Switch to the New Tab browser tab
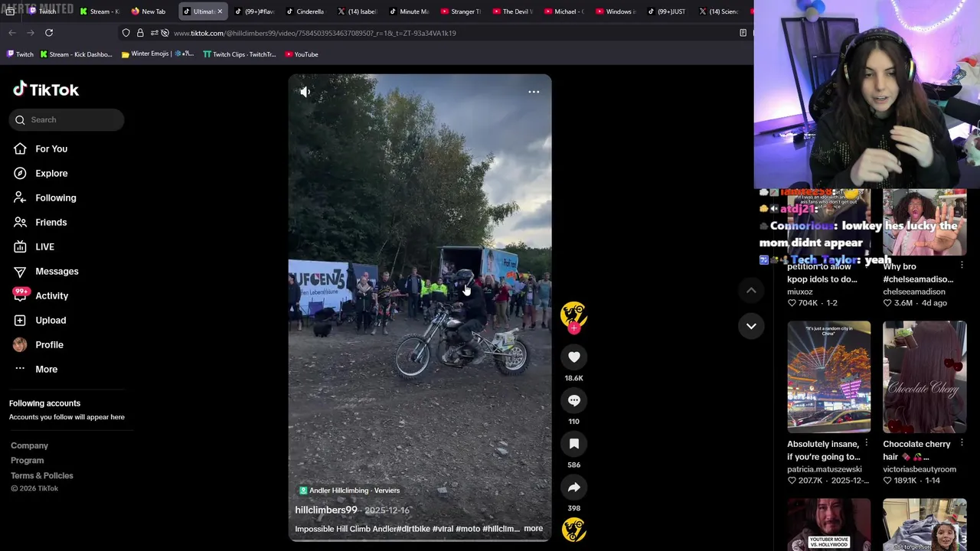 point(149,11)
